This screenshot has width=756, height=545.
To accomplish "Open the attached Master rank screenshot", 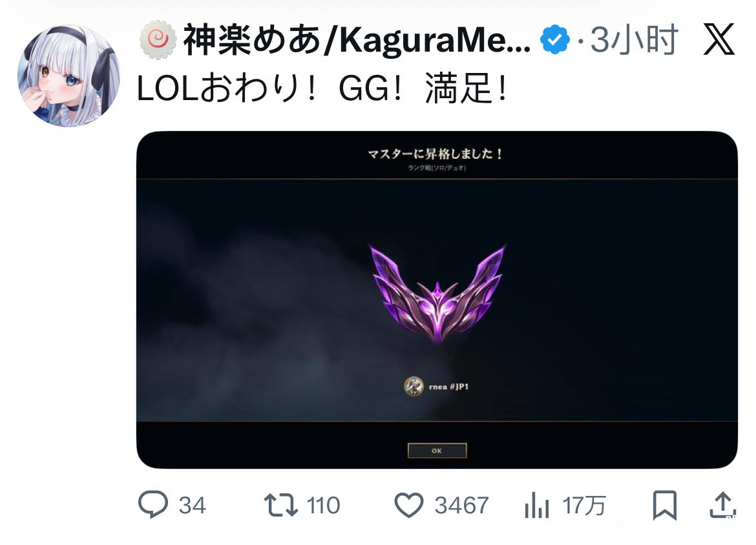I will pos(437,299).
